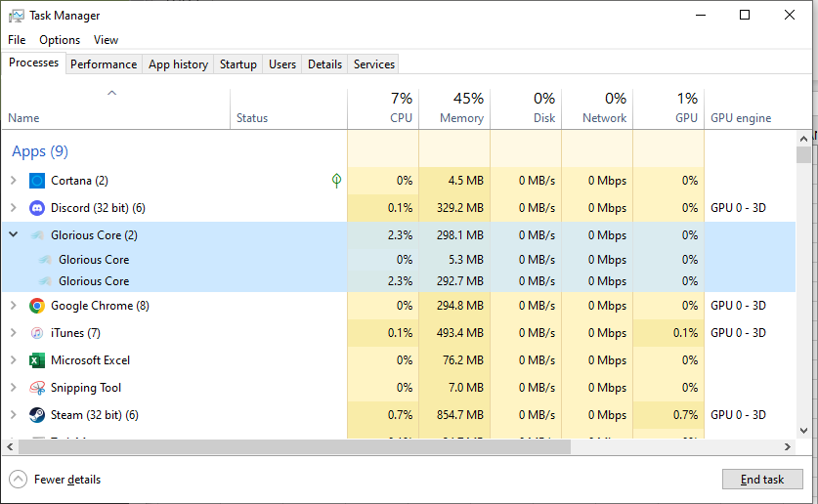Sort by the CPU column header
Image resolution: width=818 pixels, height=504 pixels.
point(383,108)
